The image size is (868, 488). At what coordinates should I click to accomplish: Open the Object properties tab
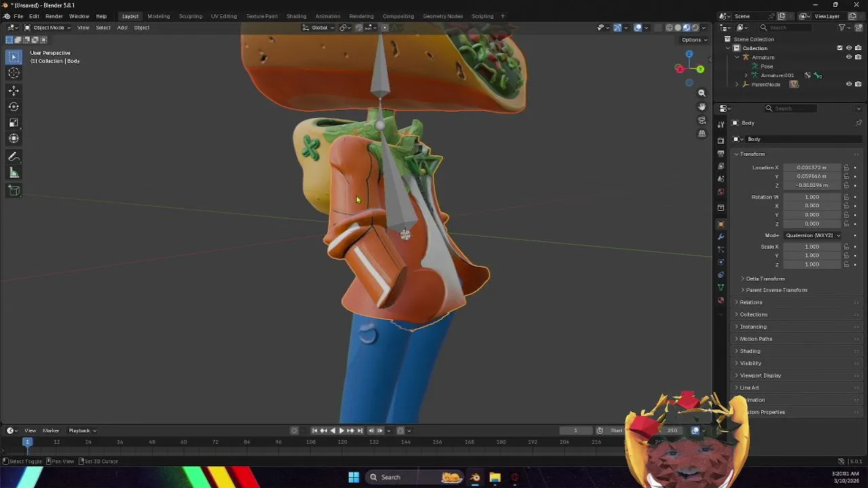point(721,224)
